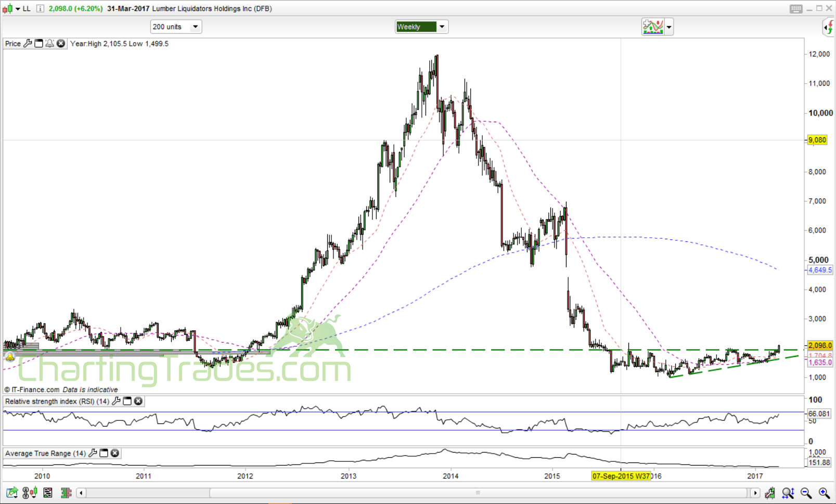Image resolution: width=836 pixels, height=504 pixels.
Task: Click the instrument info icon beside LL
Action: (x=40, y=8)
